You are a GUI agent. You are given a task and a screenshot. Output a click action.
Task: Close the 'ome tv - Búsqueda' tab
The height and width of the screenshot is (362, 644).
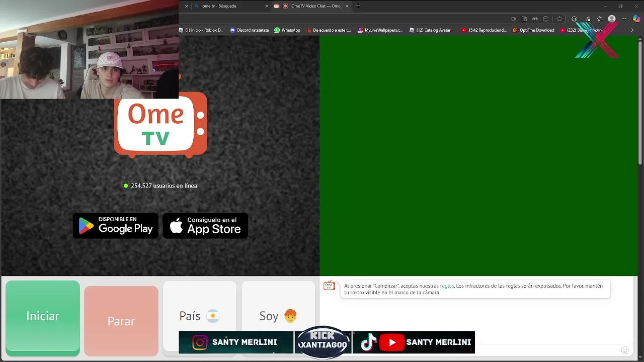pos(267,6)
